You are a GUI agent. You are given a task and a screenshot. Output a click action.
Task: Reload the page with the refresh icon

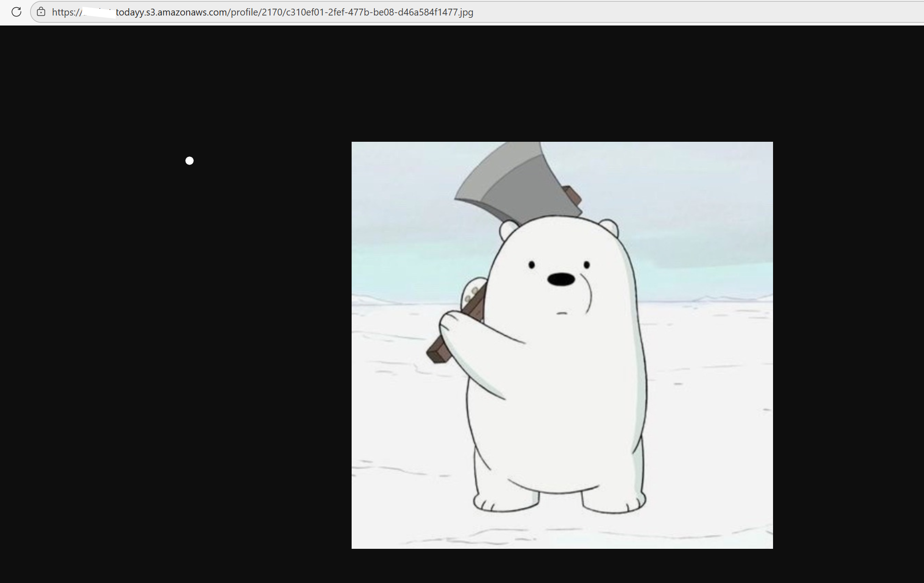pos(16,12)
